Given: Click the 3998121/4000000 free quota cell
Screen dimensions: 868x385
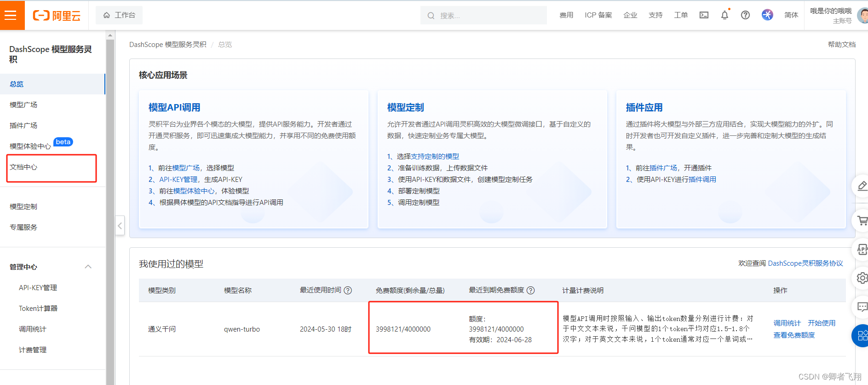Looking at the screenshot, I should (x=403, y=329).
